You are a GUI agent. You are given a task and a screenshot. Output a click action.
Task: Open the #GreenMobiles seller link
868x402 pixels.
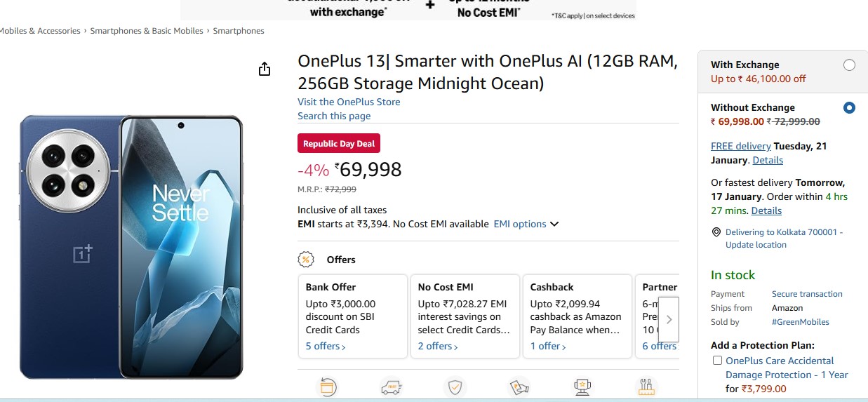pos(801,322)
